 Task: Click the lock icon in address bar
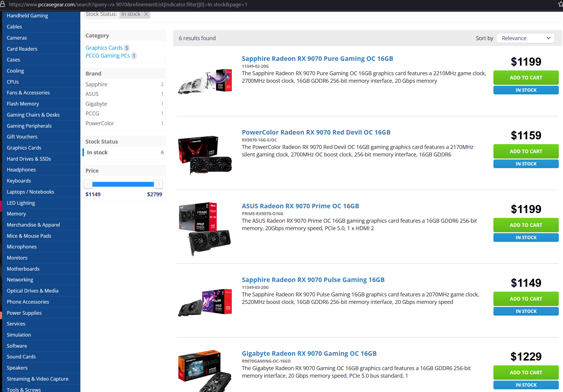[2, 4]
